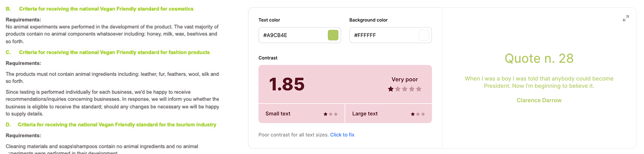Open the green text color swatch
This screenshot has width=644, height=154.
tap(333, 35)
